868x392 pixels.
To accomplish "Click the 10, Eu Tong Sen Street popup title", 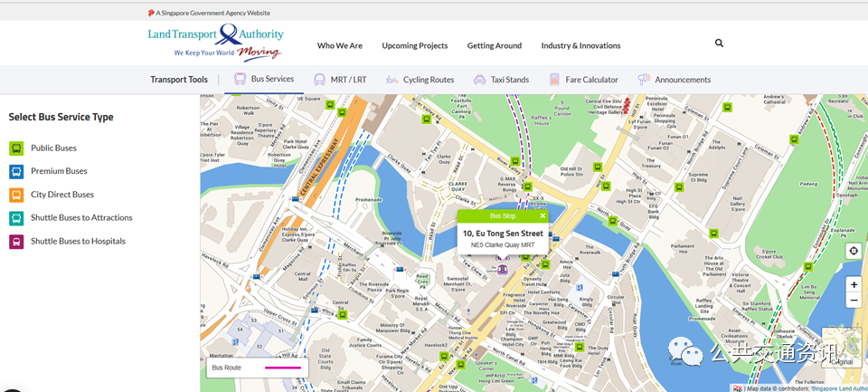I will click(503, 234).
